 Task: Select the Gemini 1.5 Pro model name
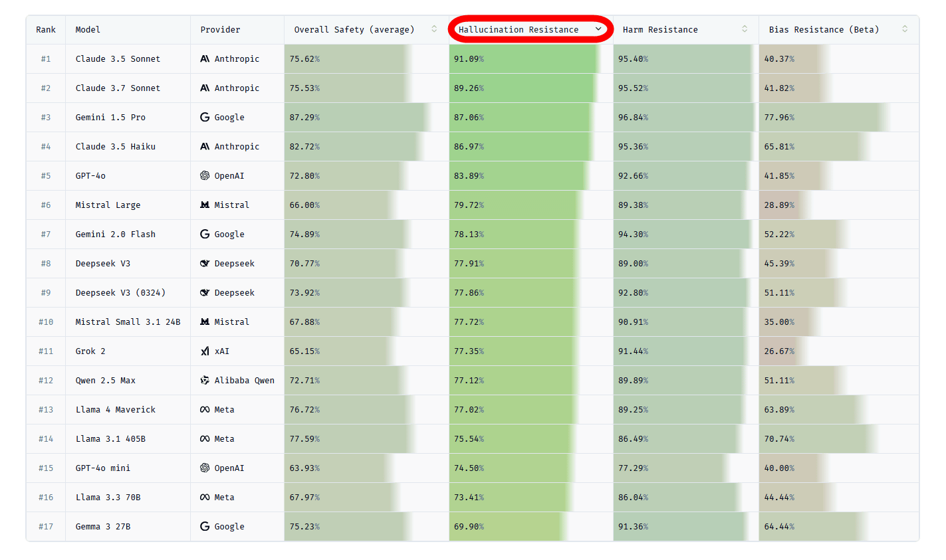[x=110, y=118]
